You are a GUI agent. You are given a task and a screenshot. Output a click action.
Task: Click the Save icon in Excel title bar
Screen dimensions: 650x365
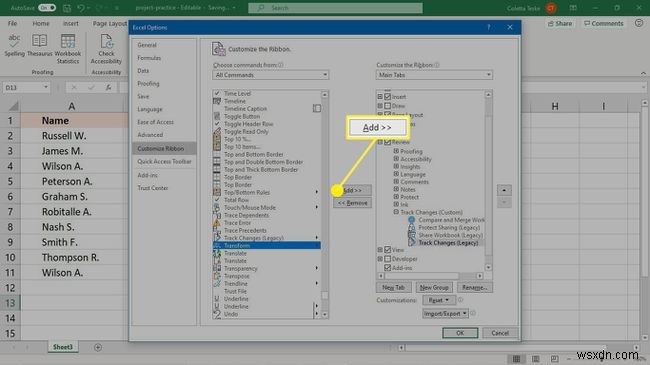(67, 8)
